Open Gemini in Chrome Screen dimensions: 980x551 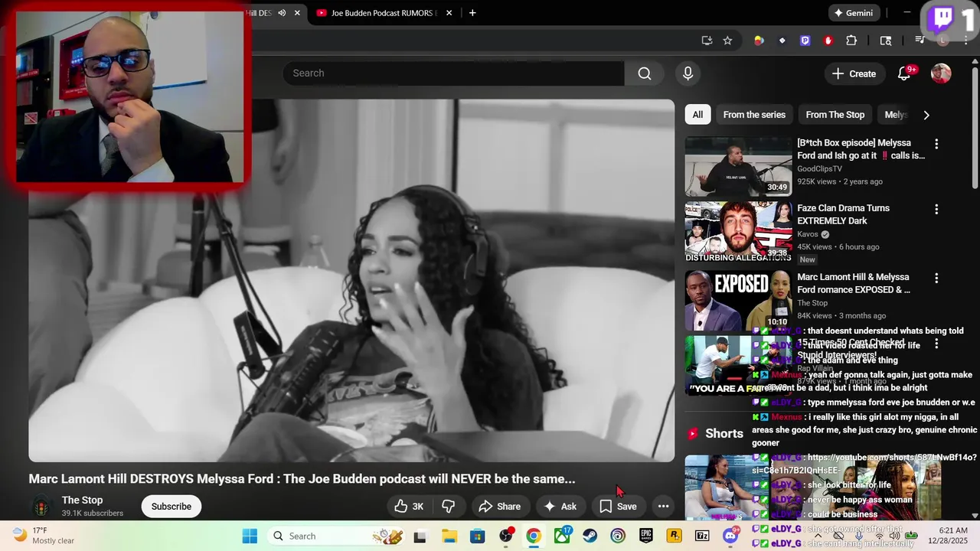pyautogui.click(x=853, y=13)
